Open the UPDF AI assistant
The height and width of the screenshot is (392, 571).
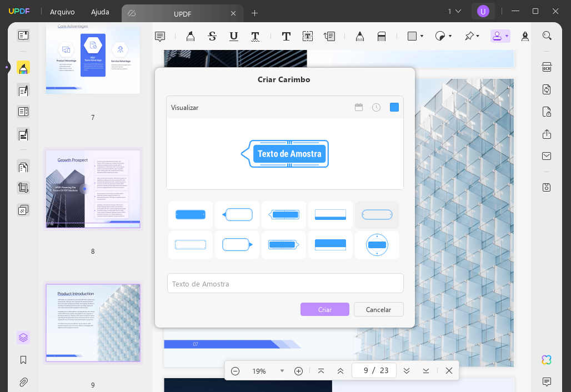coord(547,360)
